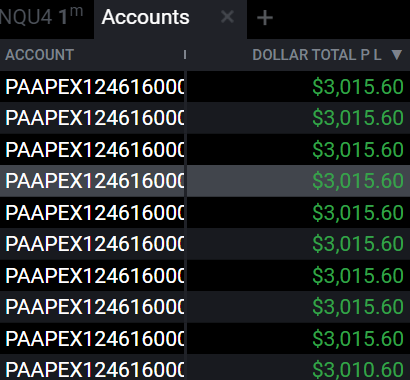
Task: Select the account name in the highlighted row
Action: pos(95,181)
